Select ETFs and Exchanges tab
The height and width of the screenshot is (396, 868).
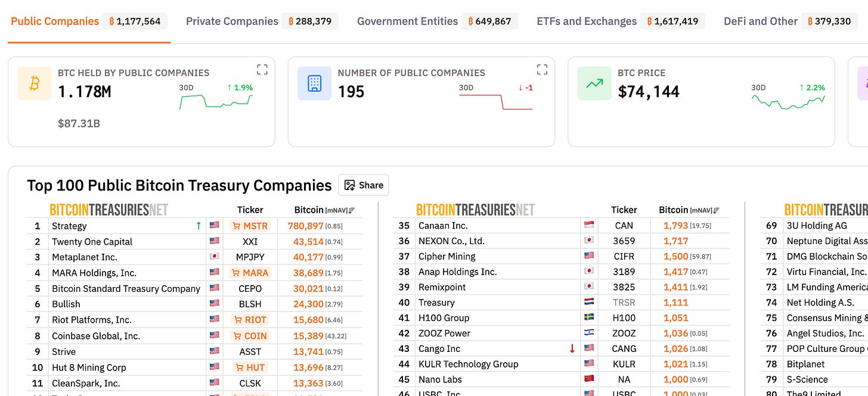click(x=621, y=21)
